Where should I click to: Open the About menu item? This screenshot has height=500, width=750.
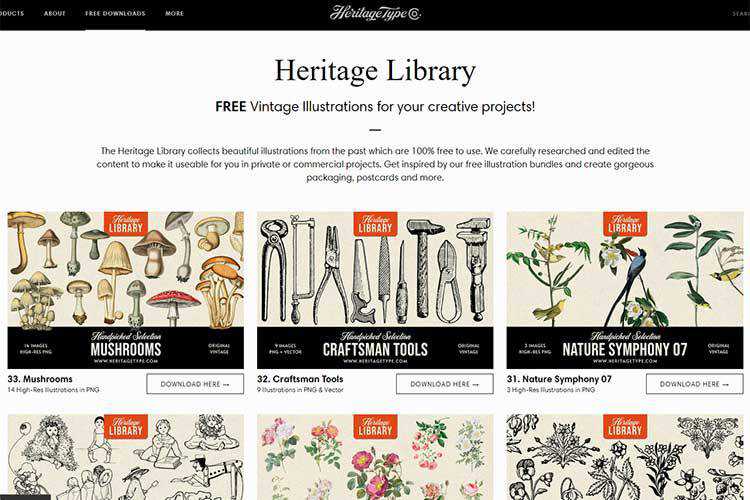pos(55,13)
